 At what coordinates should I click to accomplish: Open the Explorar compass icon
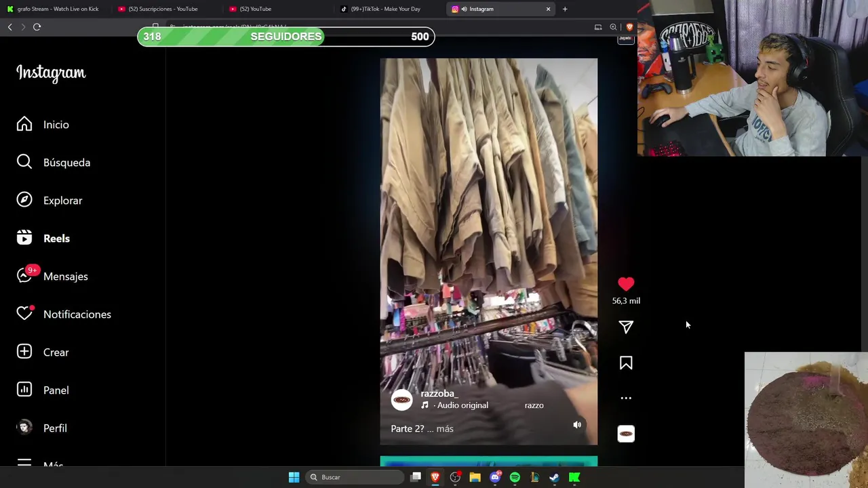(24, 200)
